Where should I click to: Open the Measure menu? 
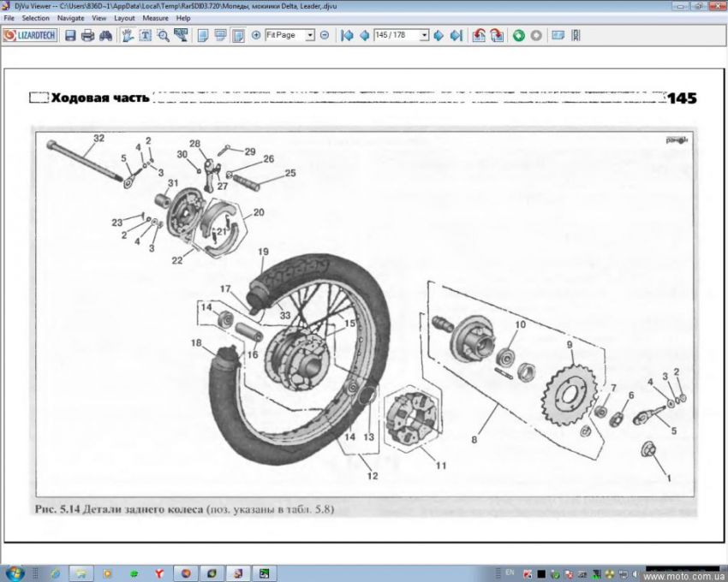(155, 18)
